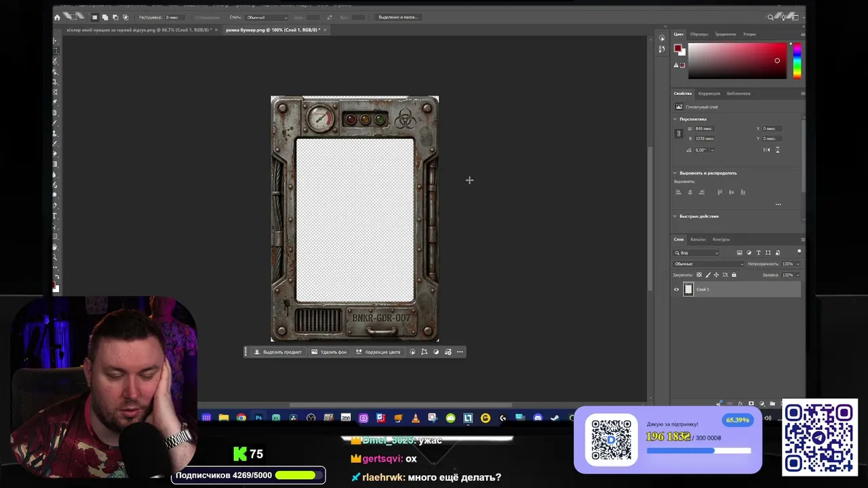Collapse Выровнять и распределить section
This screenshot has width=868, height=488.
click(675, 173)
